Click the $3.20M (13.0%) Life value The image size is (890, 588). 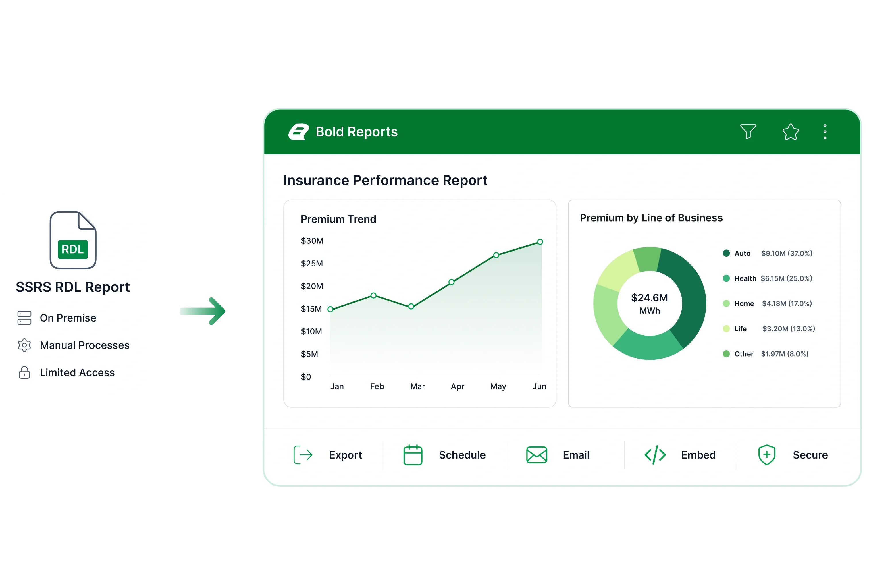pos(789,328)
